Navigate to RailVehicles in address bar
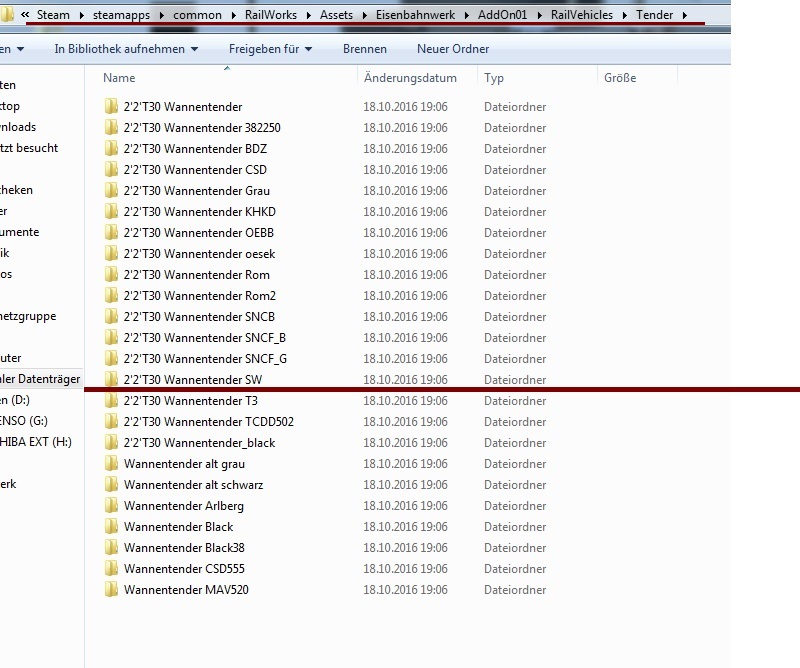The height and width of the screenshot is (668, 800). (582, 15)
